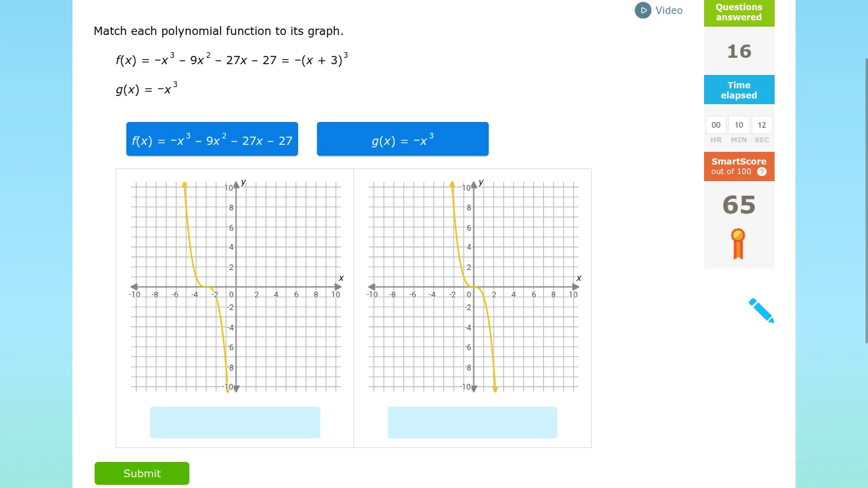Click the Time elapsed header

coord(738,90)
